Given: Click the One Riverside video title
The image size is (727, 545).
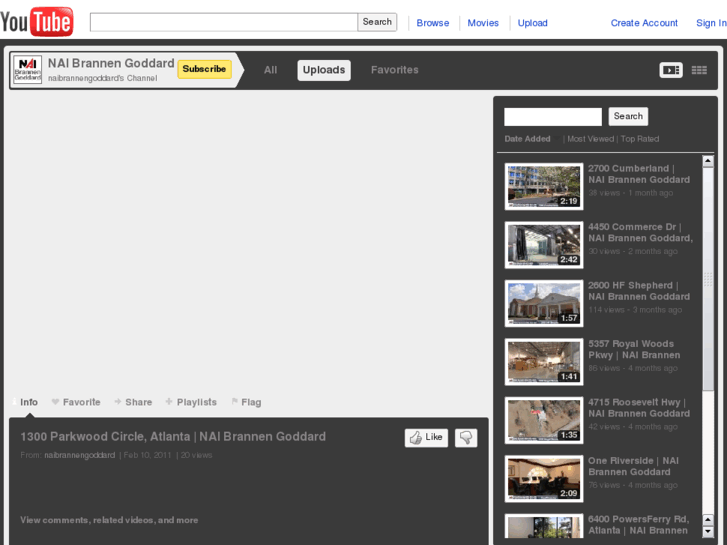Looking at the screenshot, I should coord(633,466).
